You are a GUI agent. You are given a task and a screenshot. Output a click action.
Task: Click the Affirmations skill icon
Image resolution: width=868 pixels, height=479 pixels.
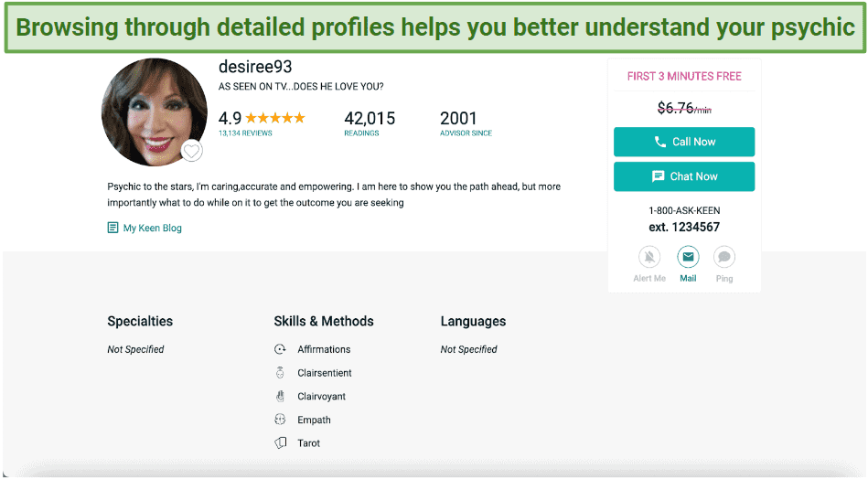[280, 349]
